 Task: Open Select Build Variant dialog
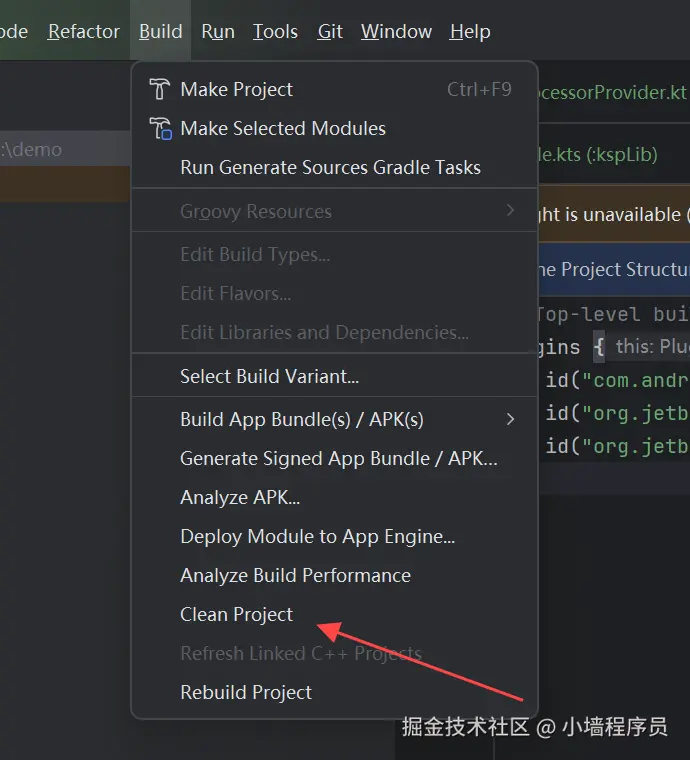point(269,376)
